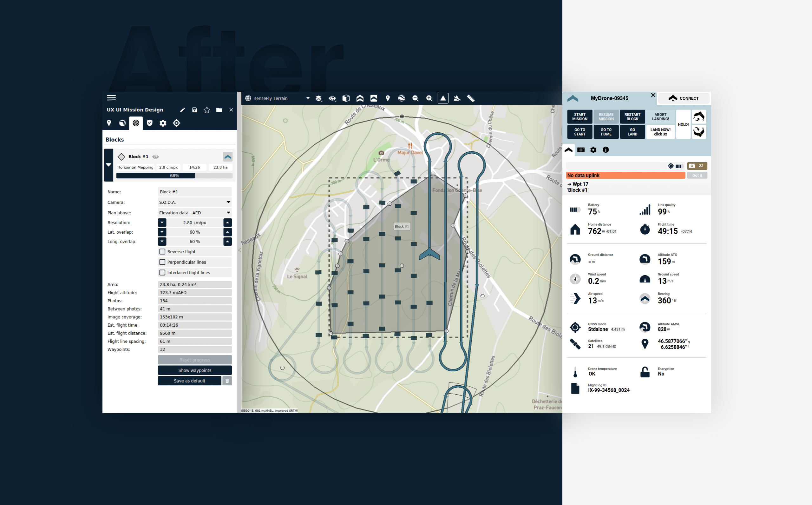Click the Save as default button
The height and width of the screenshot is (505, 812).
[x=190, y=381]
